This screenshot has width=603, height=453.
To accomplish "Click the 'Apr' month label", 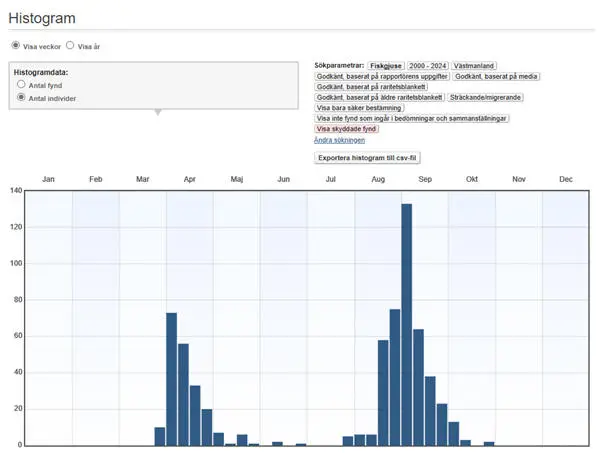I will [x=189, y=179].
